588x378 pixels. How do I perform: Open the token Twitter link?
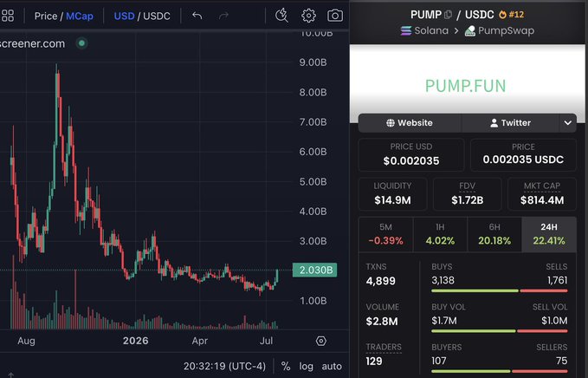(x=510, y=123)
